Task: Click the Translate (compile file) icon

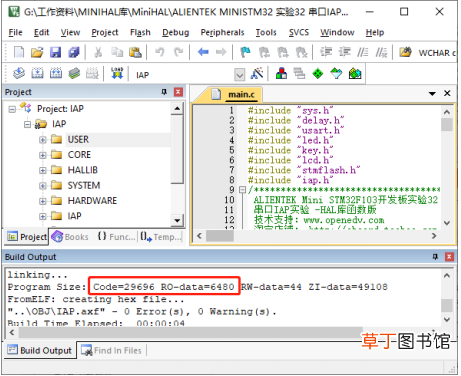Action: pos(19,73)
